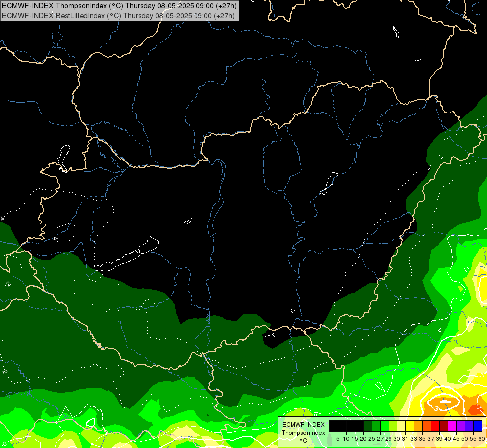
Task: Click the legend label '29'
Action: (389, 439)
